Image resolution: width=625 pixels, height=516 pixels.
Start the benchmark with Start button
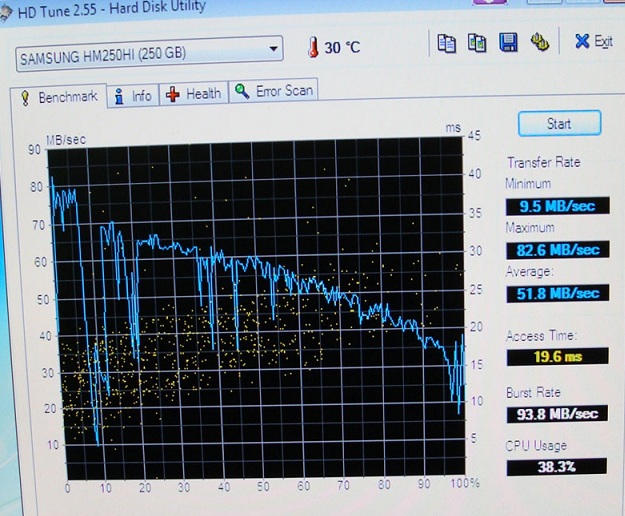pyautogui.click(x=559, y=124)
